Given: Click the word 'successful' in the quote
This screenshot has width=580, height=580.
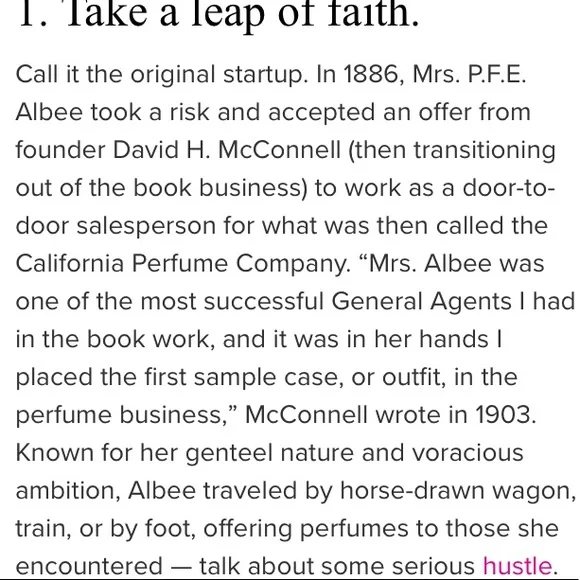Looking at the screenshot, I should (263, 301).
